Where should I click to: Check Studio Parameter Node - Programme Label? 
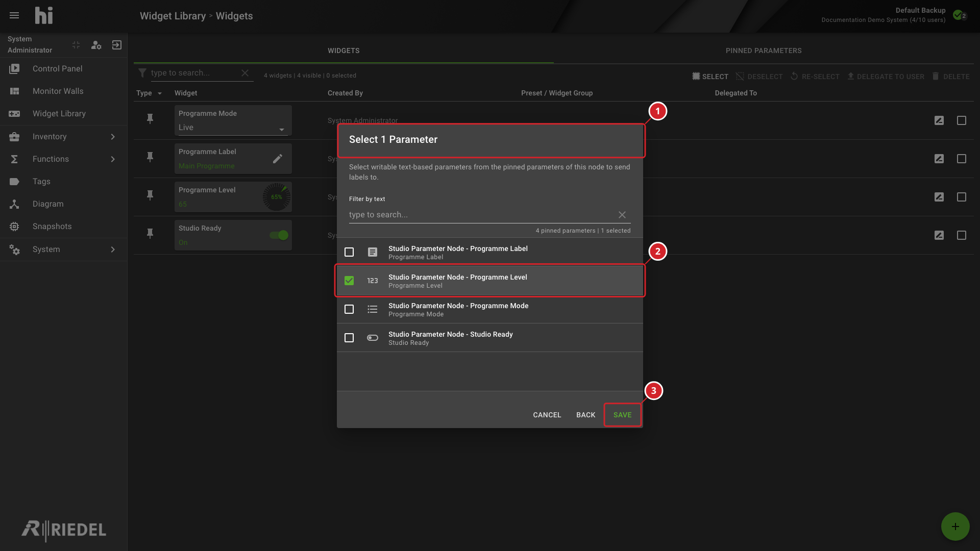pos(349,252)
